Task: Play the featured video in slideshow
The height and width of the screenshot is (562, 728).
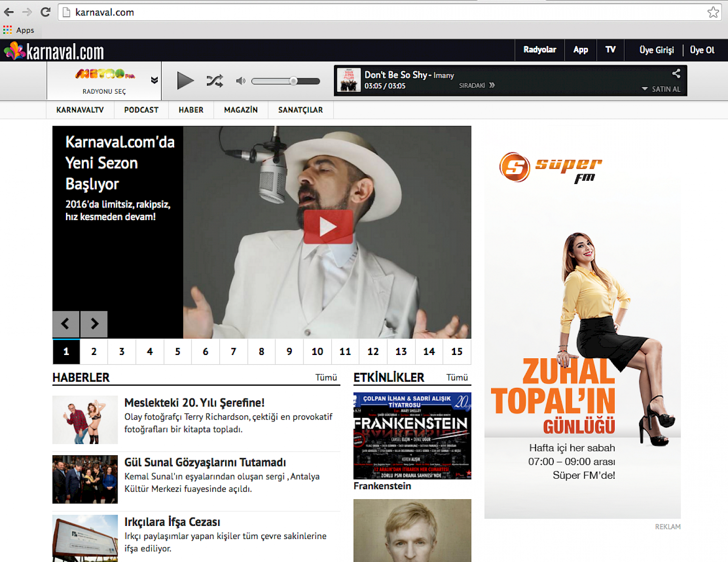Action: coord(328,227)
